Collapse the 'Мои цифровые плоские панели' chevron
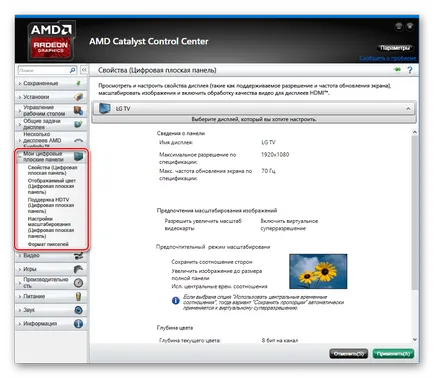This screenshot has width=434, height=378. click(20, 156)
